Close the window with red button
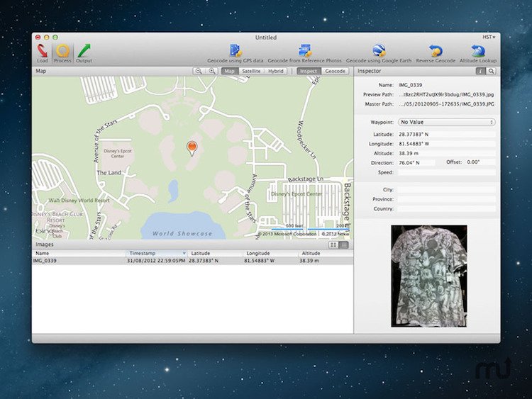The image size is (532, 399). pyautogui.click(x=38, y=38)
